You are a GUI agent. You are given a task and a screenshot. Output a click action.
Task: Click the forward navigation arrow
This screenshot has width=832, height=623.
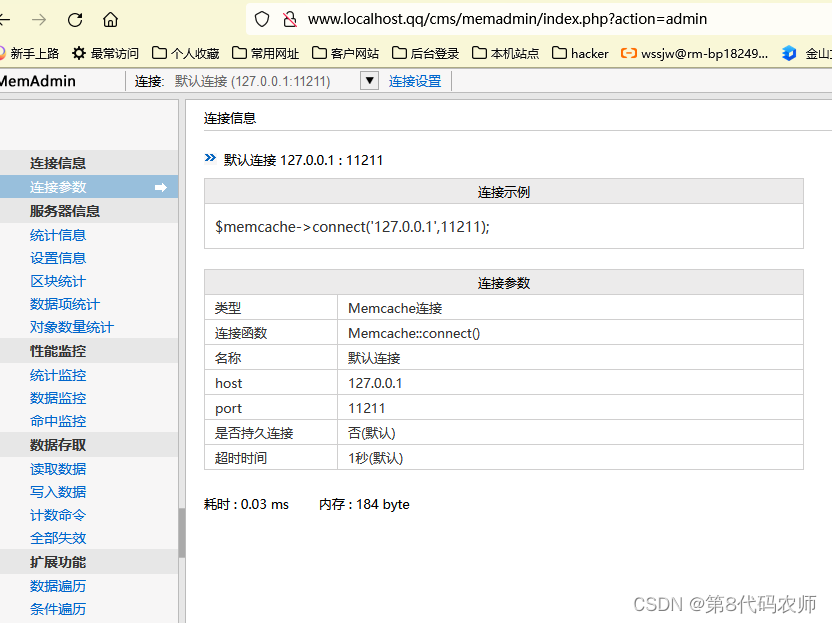[38, 19]
